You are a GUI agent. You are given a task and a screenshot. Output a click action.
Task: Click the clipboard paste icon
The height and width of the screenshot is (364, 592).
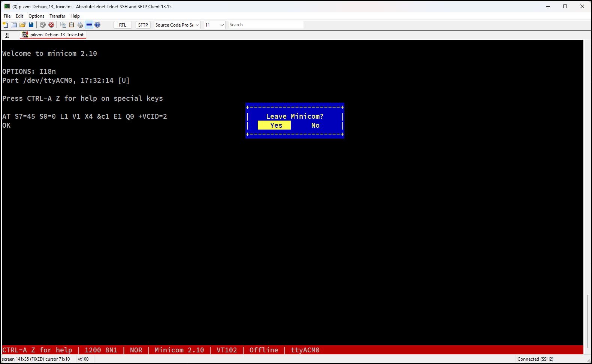pyautogui.click(x=72, y=25)
